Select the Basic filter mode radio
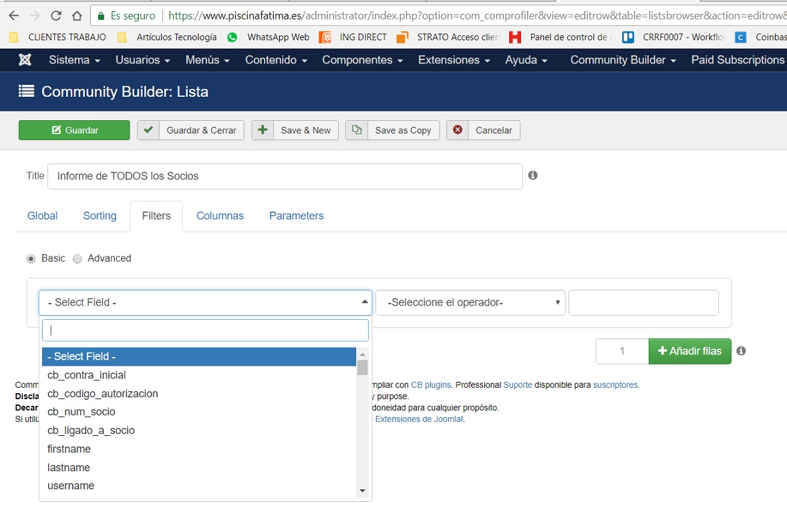The width and height of the screenshot is (787, 532). coord(31,259)
